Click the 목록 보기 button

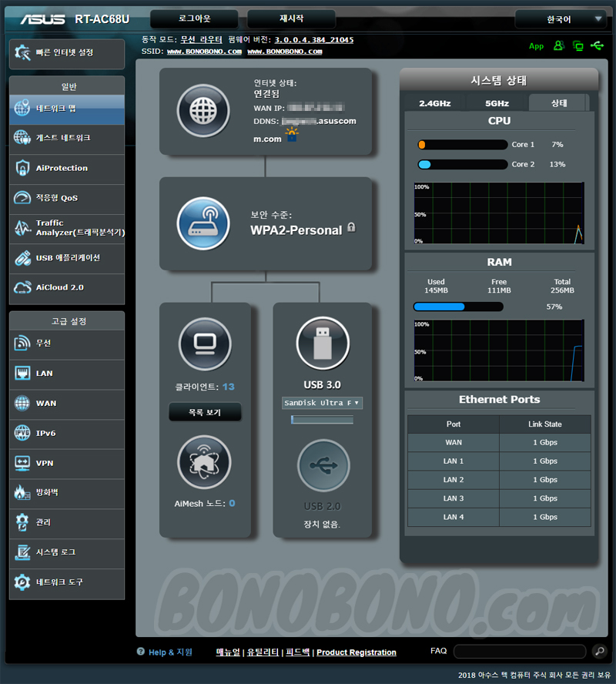pos(205,412)
